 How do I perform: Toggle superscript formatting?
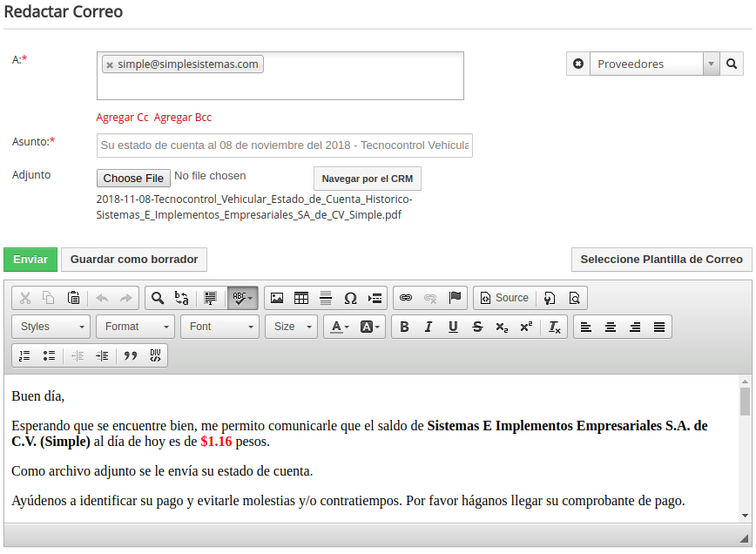526,327
